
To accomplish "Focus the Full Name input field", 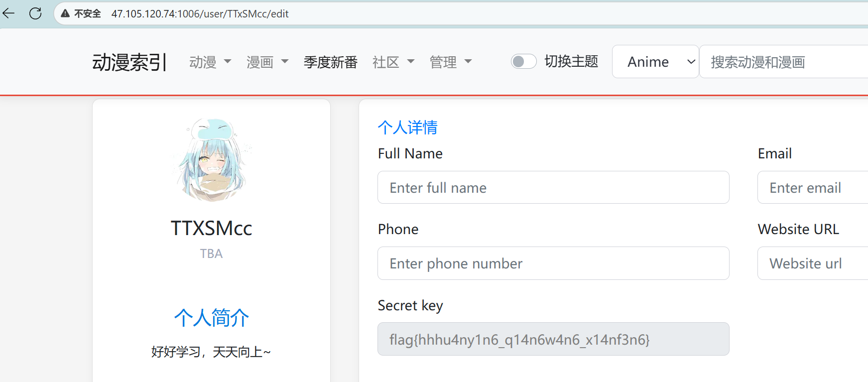I will pos(553,187).
